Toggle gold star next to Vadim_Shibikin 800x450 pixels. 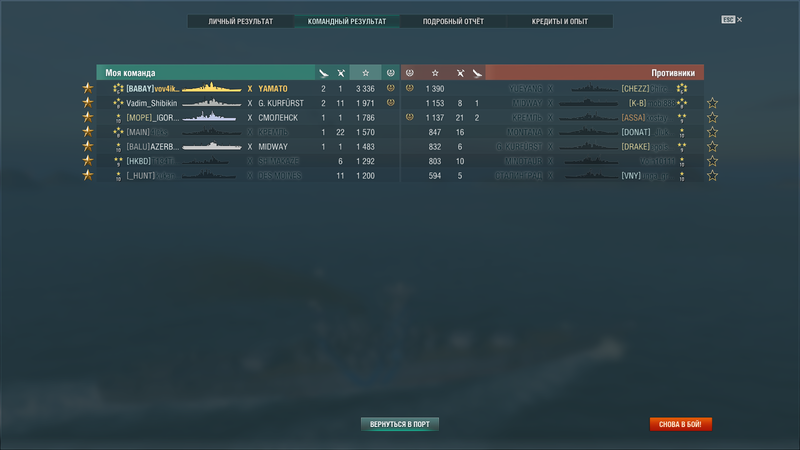pyautogui.click(x=88, y=103)
